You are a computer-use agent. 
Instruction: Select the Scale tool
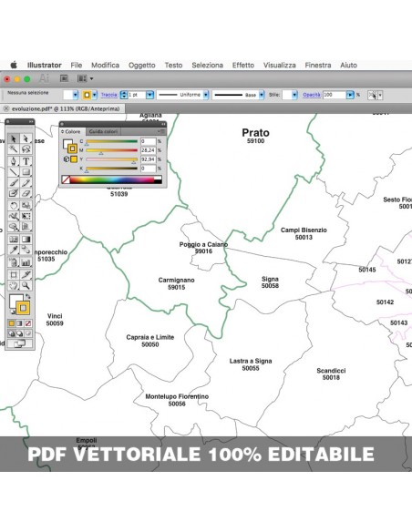(26, 205)
